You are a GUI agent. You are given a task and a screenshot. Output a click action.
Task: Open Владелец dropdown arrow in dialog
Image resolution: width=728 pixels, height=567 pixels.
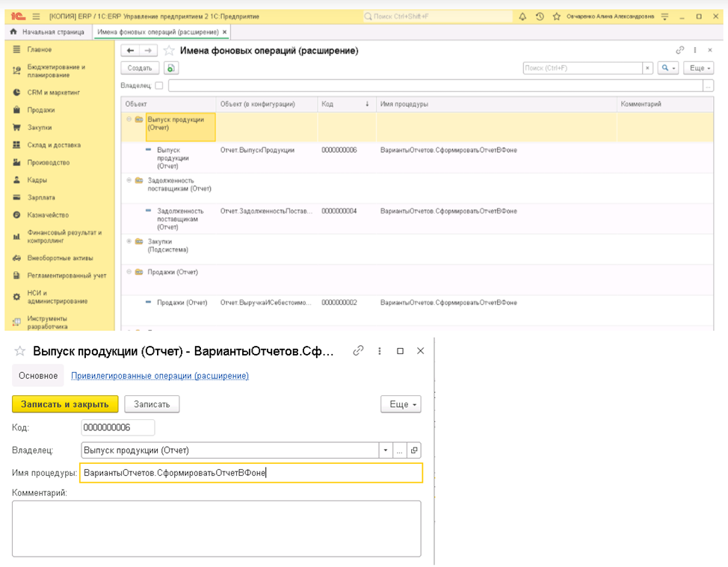386,450
